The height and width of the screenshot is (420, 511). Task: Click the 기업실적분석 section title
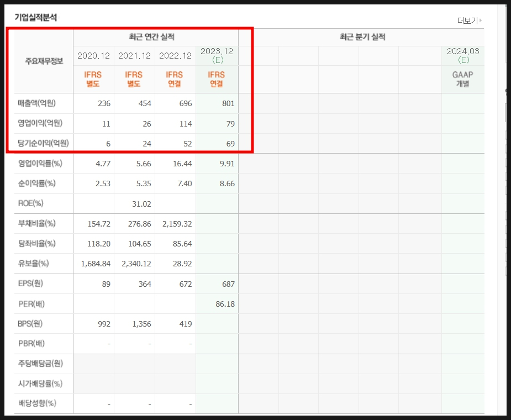[x=36, y=17]
